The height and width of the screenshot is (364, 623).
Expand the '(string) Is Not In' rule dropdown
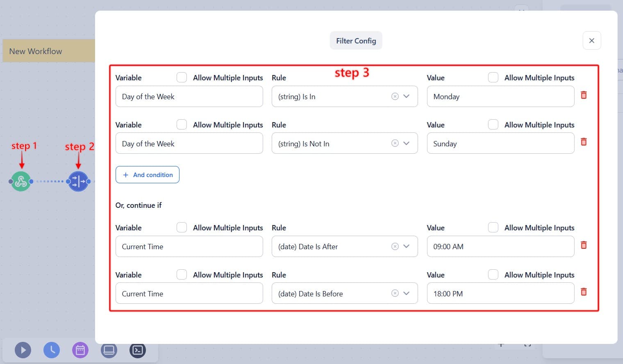coord(406,143)
